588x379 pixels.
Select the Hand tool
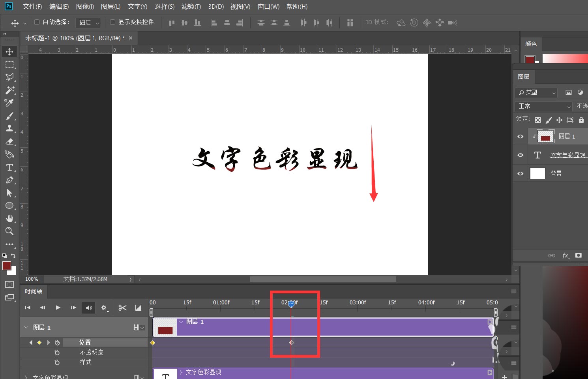point(9,218)
